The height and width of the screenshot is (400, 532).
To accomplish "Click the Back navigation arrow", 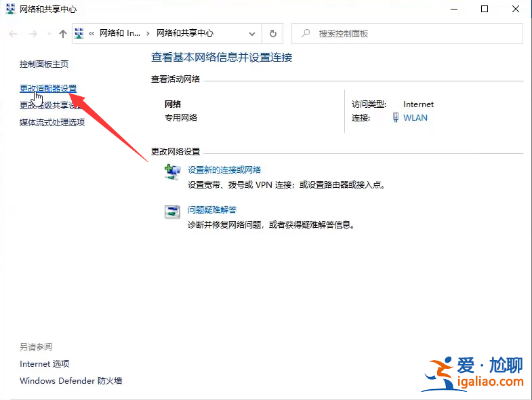I will tap(13, 34).
